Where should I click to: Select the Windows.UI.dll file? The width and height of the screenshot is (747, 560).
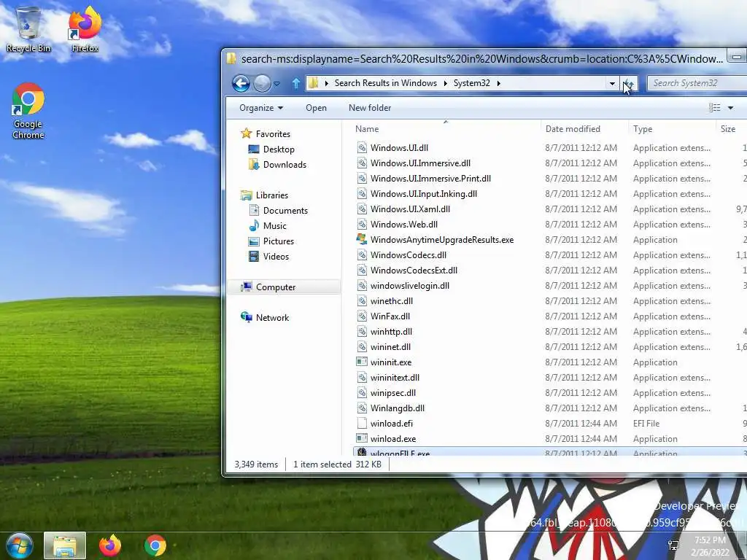pyautogui.click(x=399, y=147)
